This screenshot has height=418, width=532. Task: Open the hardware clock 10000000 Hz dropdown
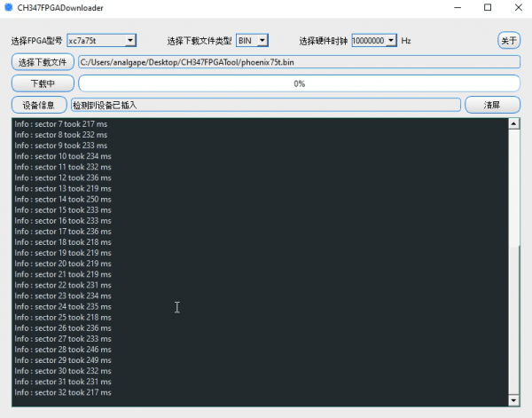(373, 41)
